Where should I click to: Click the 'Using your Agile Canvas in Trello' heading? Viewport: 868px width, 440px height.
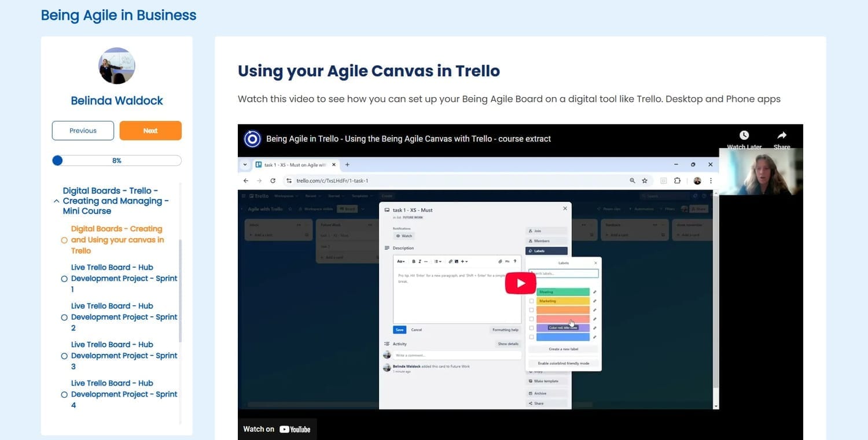369,71
